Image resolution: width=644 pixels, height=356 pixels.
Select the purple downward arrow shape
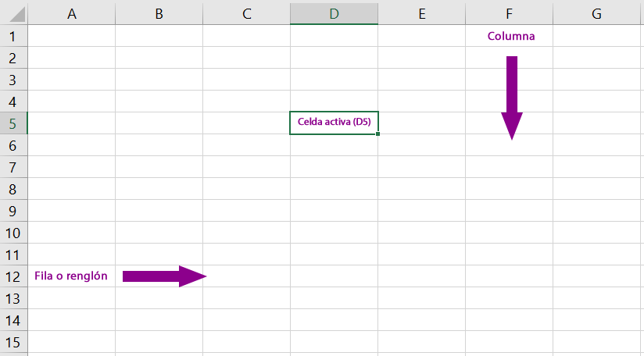[x=512, y=98]
